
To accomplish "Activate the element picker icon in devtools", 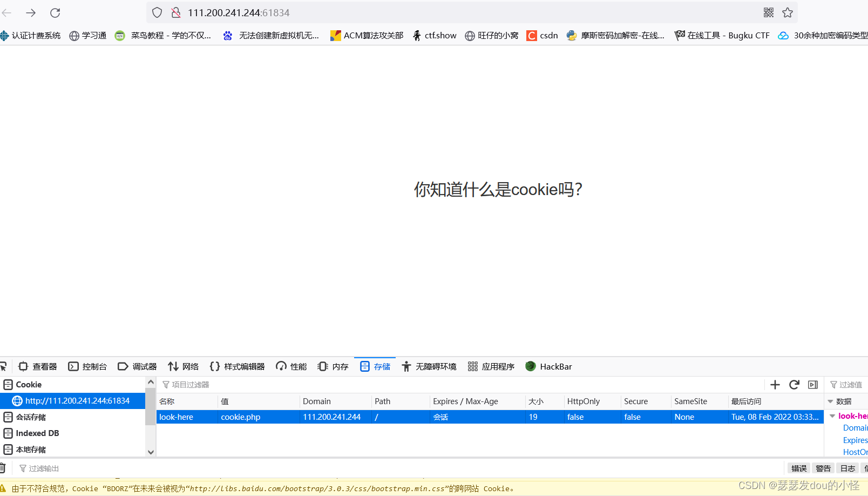I will coord(3,366).
